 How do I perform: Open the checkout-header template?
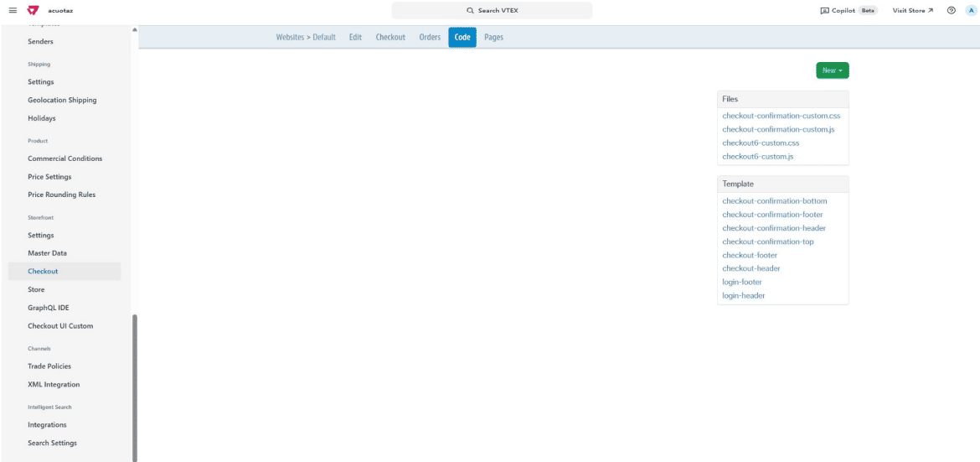[751, 268]
